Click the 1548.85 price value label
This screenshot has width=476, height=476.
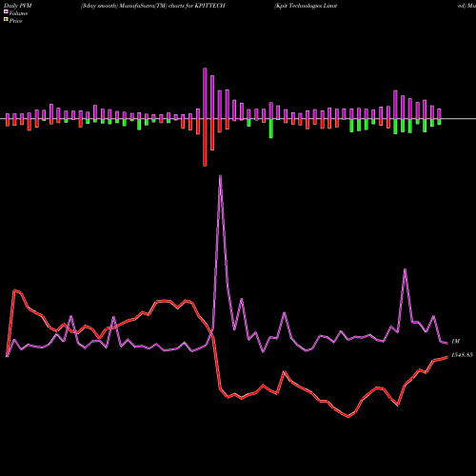point(462,355)
